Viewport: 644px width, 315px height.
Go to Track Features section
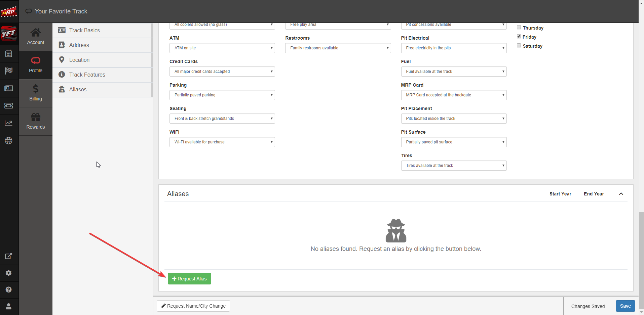click(87, 75)
